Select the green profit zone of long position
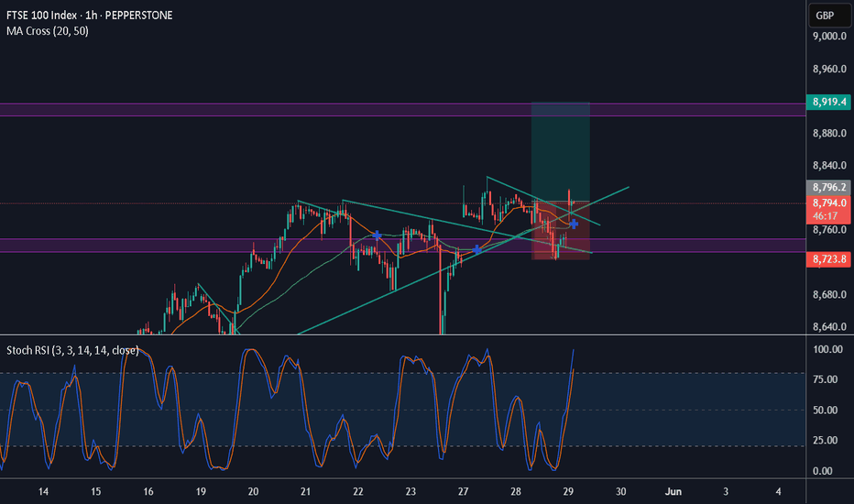Screen dimensions: 854x504 pyautogui.click(x=561, y=152)
